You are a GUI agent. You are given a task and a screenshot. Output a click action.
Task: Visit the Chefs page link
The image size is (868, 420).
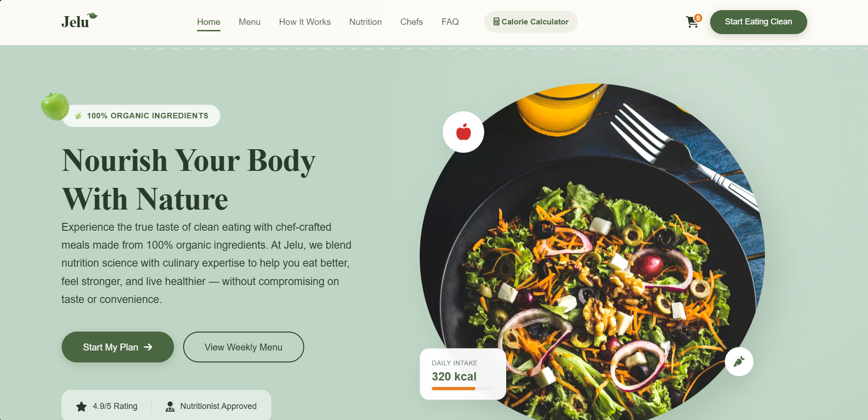(411, 22)
